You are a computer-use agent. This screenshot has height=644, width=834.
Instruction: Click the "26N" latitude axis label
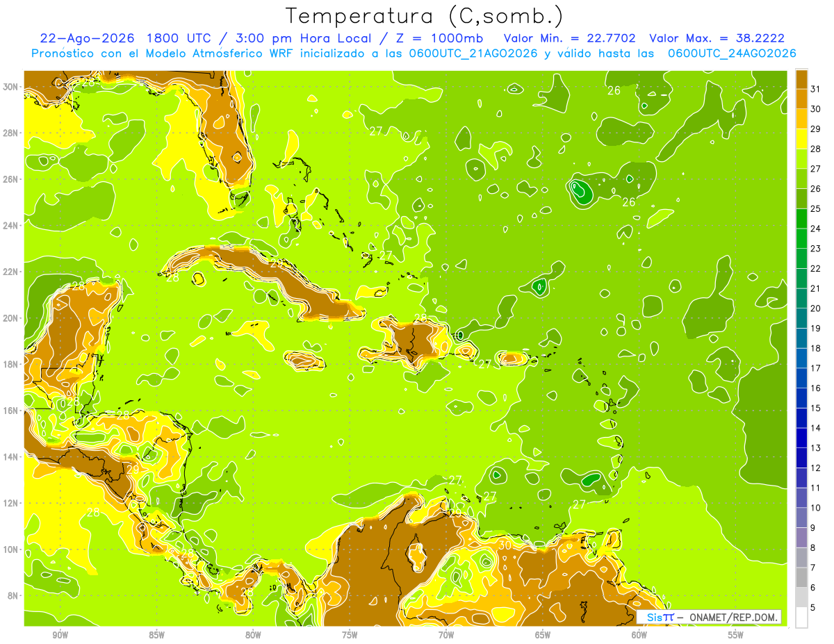click(x=11, y=179)
